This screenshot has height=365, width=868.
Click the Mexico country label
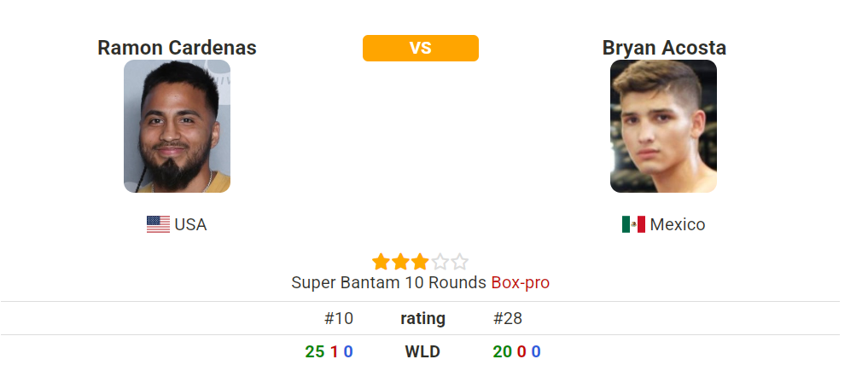[678, 224]
